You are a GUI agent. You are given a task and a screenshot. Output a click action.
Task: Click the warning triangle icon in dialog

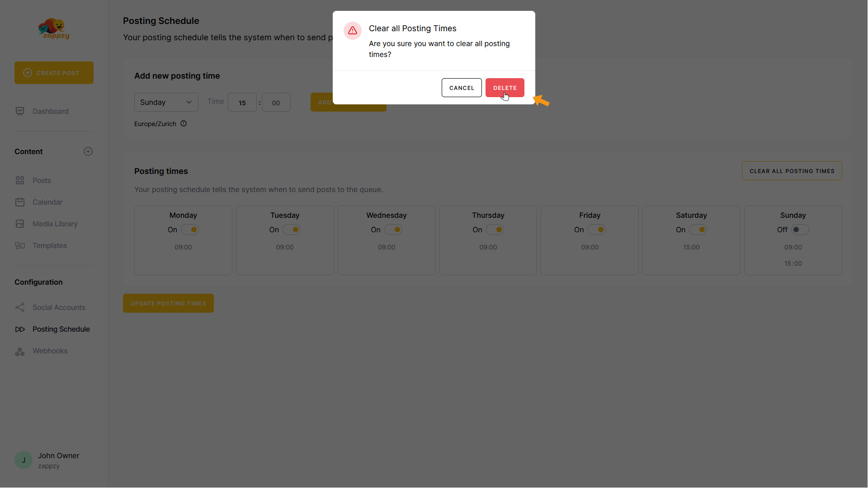(x=353, y=31)
